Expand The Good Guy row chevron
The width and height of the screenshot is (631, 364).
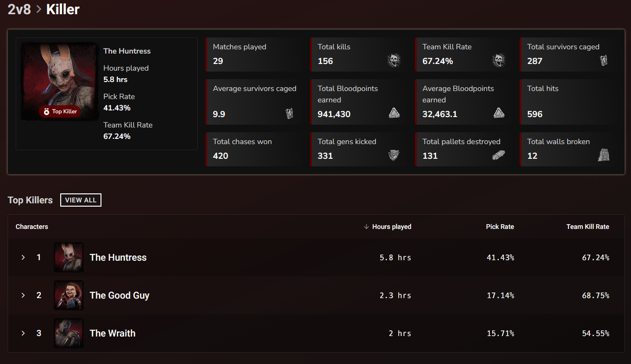click(23, 295)
